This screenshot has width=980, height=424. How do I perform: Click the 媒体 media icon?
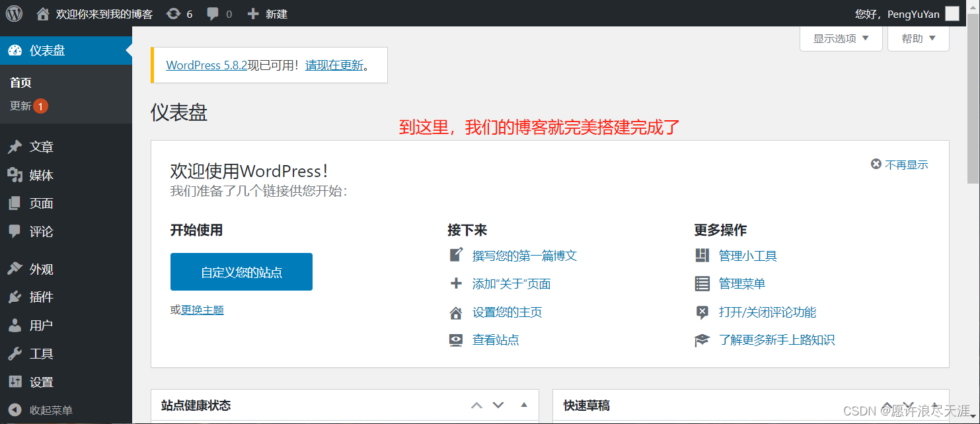coord(15,175)
